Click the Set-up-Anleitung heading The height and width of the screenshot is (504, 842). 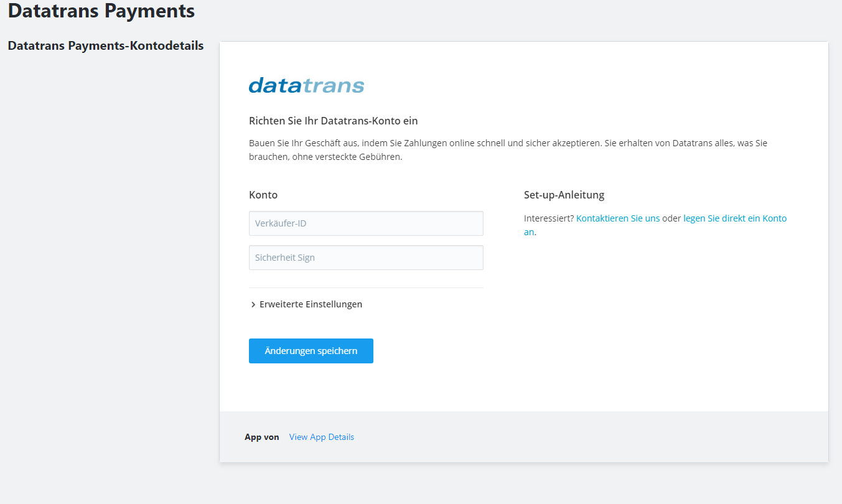click(x=564, y=195)
